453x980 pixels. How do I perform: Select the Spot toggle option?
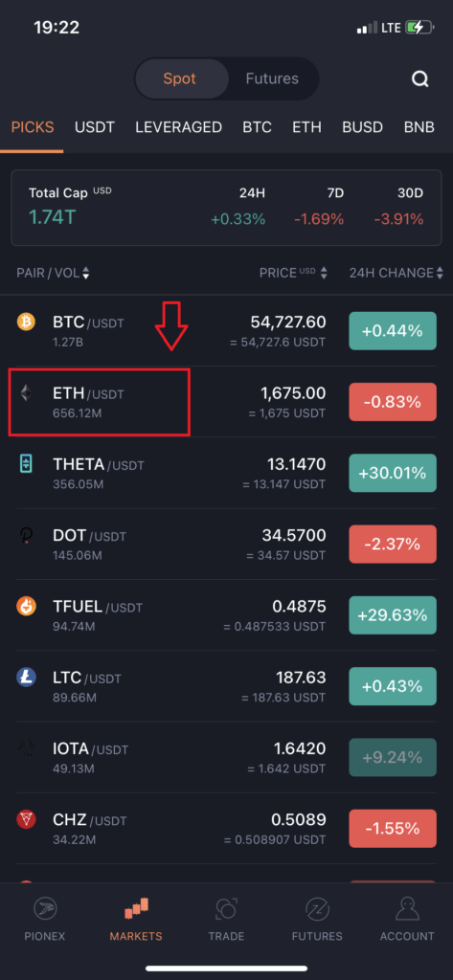click(x=180, y=78)
